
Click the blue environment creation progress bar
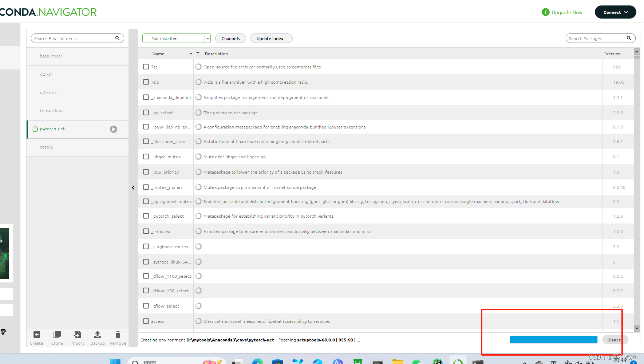(x=553, y=340)
